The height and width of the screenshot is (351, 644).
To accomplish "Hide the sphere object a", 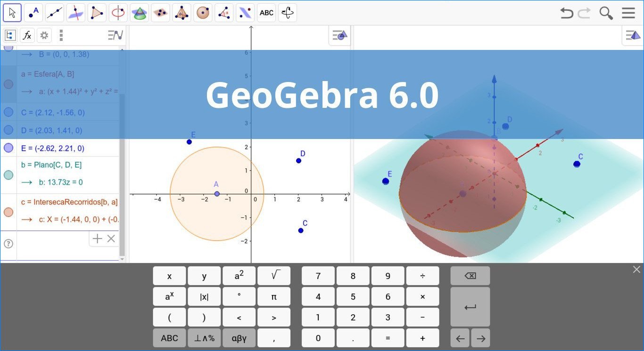I will coord(8,84).
